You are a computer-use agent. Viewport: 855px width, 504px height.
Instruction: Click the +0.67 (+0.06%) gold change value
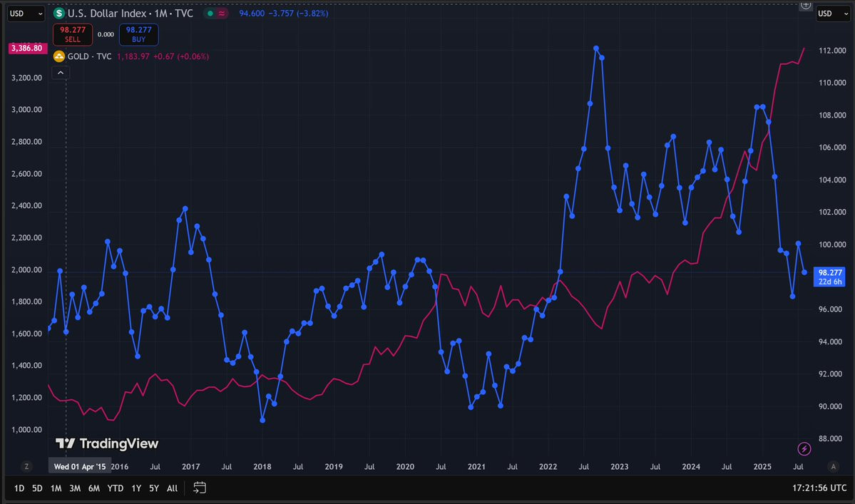tap(180, 56)
